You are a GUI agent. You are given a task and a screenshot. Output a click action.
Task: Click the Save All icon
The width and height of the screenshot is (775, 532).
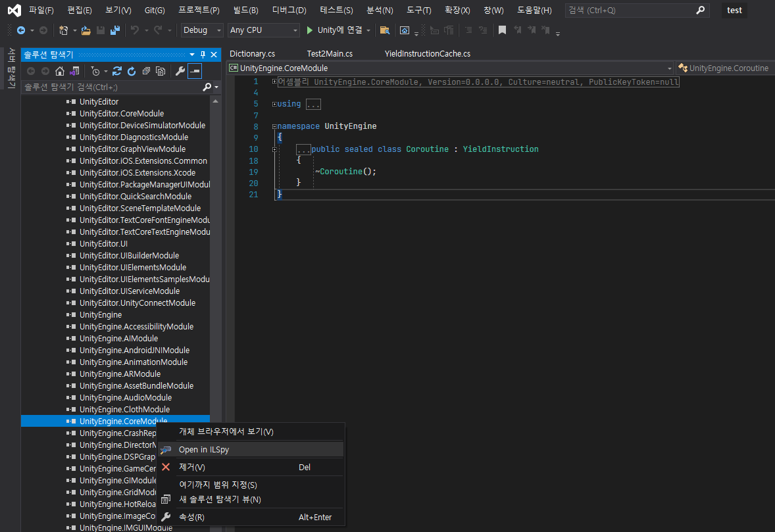pyautogui.click(x=115, y=30)
